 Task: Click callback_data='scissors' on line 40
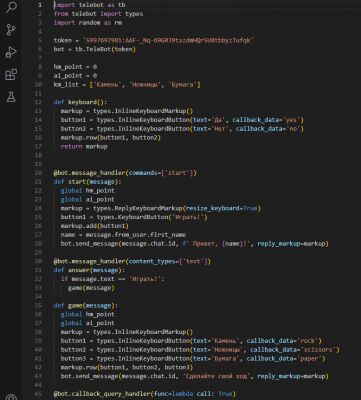click(x=295, y=350)
